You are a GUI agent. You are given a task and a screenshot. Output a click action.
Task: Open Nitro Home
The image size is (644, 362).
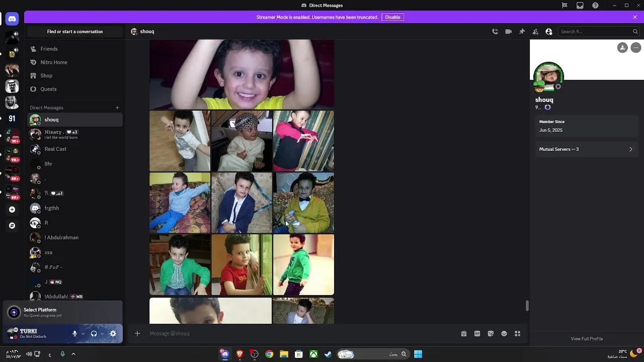[x=75, y=62]
